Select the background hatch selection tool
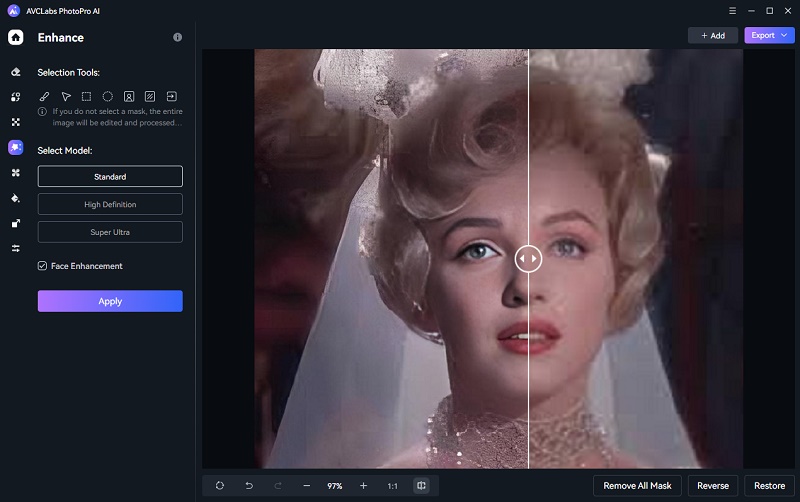The image size is (800, 502). (x=150, y=96)
